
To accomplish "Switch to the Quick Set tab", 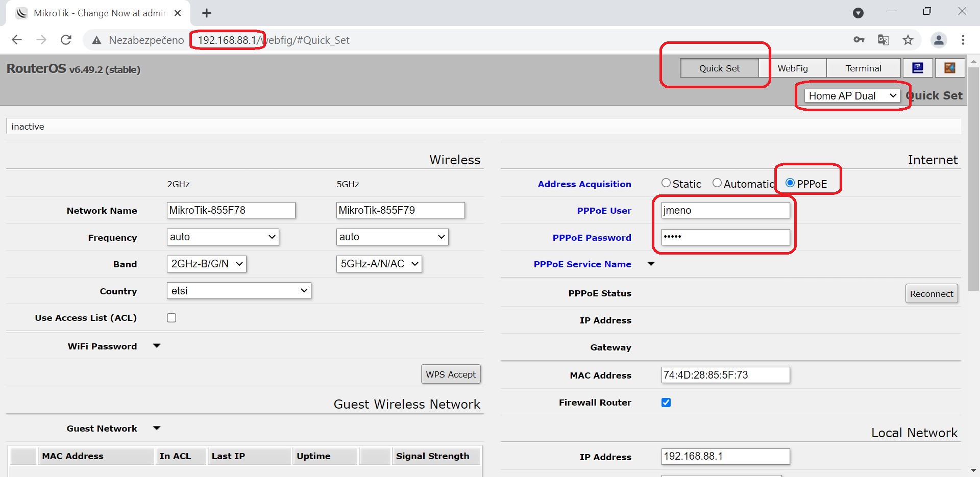I will tap(719, 68).
